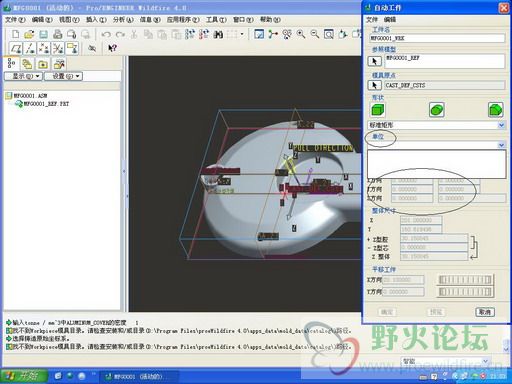The height and width of the screenshot is (384, 512).
Task: Click the X方向 thumbwheel under 平移工件
Action: [x=465, y=280]
